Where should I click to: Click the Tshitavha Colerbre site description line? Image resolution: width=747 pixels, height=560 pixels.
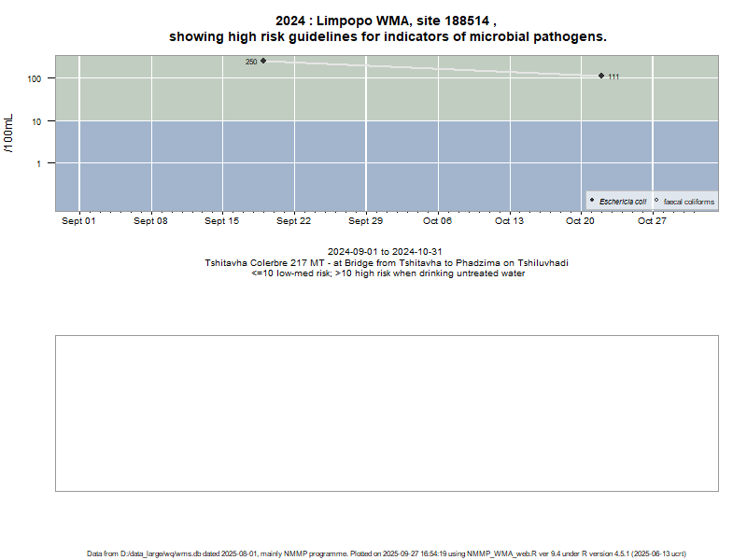click(387, 263)
